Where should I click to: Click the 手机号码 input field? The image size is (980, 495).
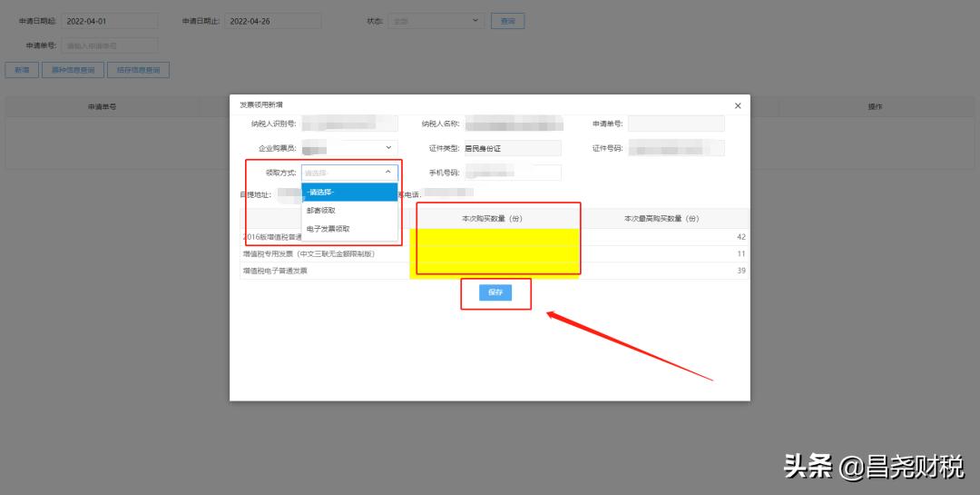tap(512, 173)
